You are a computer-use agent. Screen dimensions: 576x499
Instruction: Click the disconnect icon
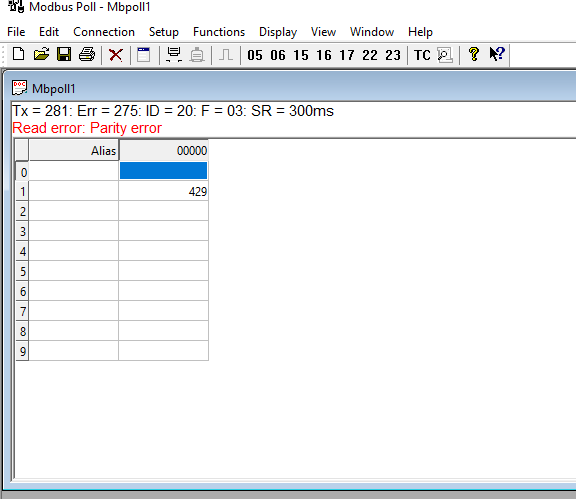197,55
